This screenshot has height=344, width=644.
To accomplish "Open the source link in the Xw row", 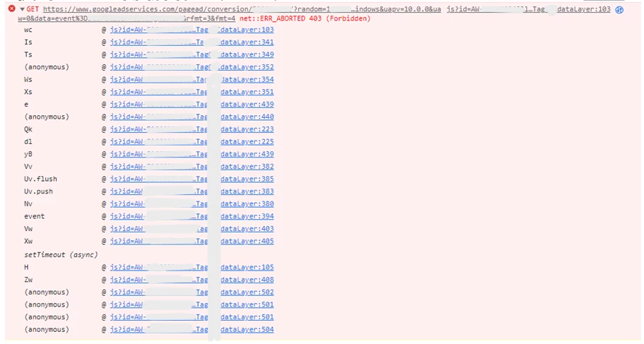I will [x=192, y=242].
